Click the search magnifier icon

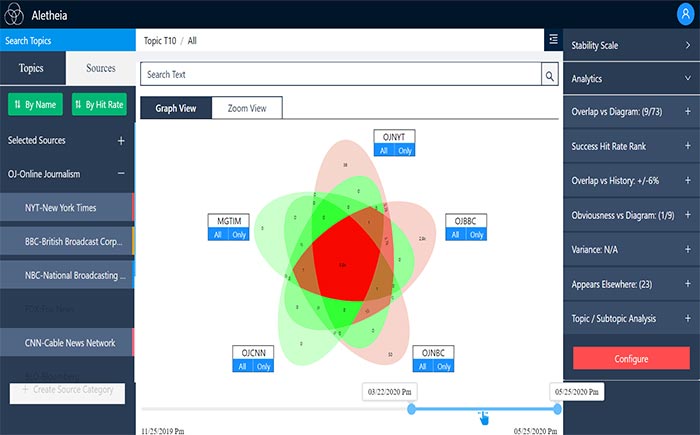[549, 75]
